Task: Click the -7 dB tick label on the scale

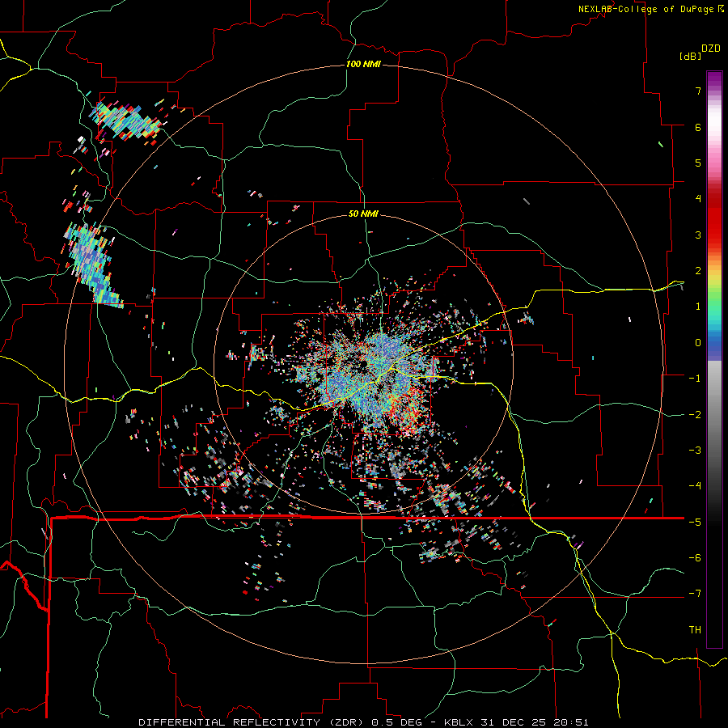Action: [695, 594]
